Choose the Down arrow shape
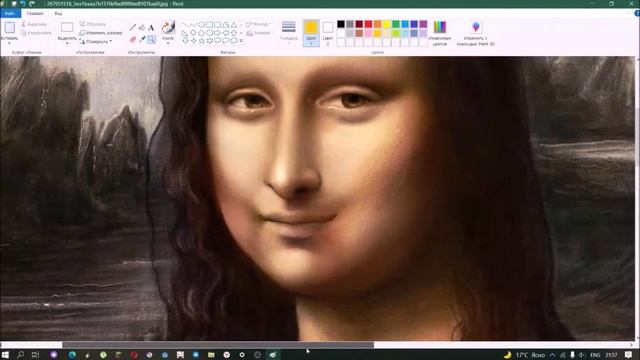Viewport: 640px width, 360px height. pyautogui.click(x=185, y=41)
